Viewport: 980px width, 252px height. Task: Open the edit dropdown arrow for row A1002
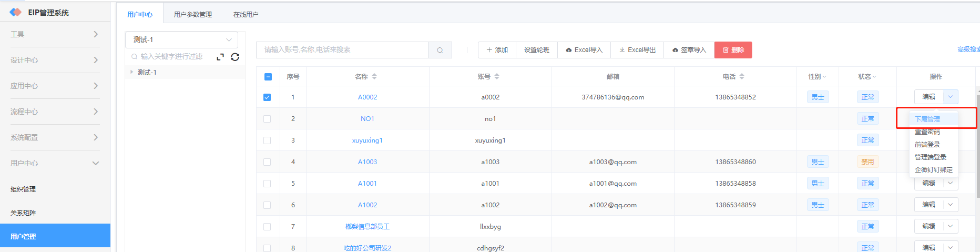pyautogui.click(x=951, y=205)
